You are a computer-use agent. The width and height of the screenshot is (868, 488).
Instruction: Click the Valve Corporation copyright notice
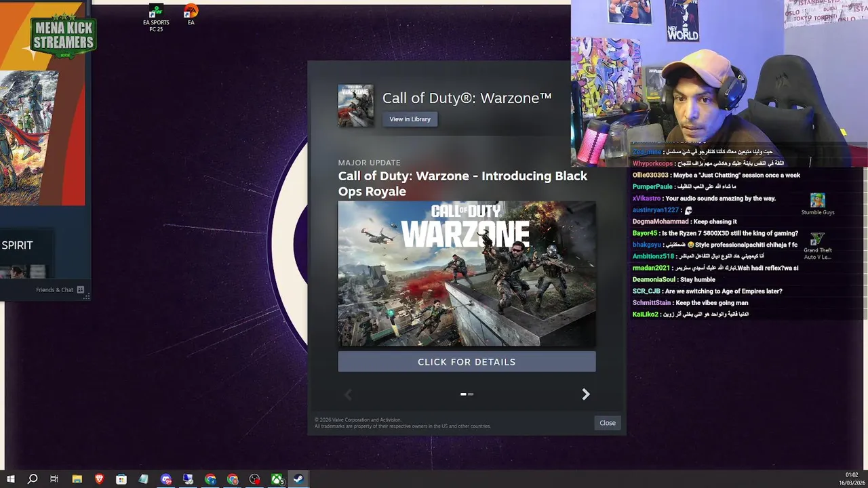[x=402, y=423]
